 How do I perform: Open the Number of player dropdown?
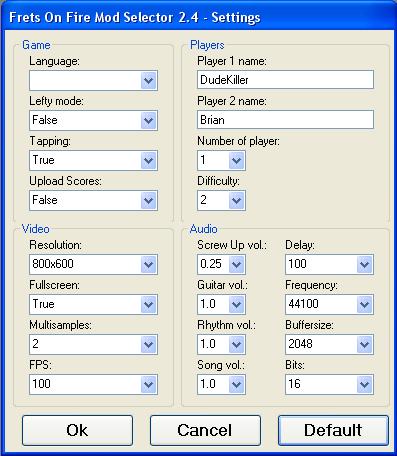221,160
